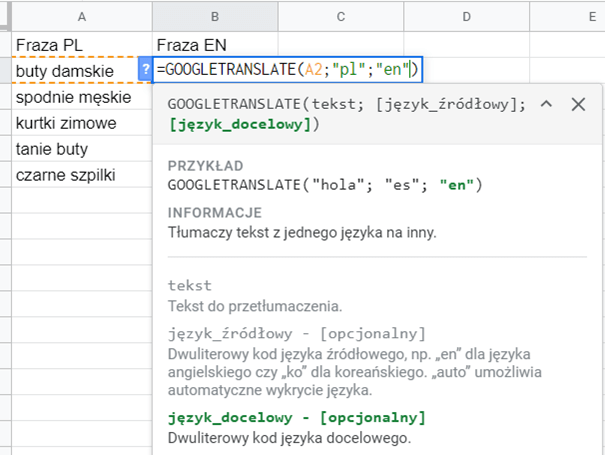This screenshot has height=455, width=605.
Task: Click the blue question mark help icon
Action: click(146, 70)
